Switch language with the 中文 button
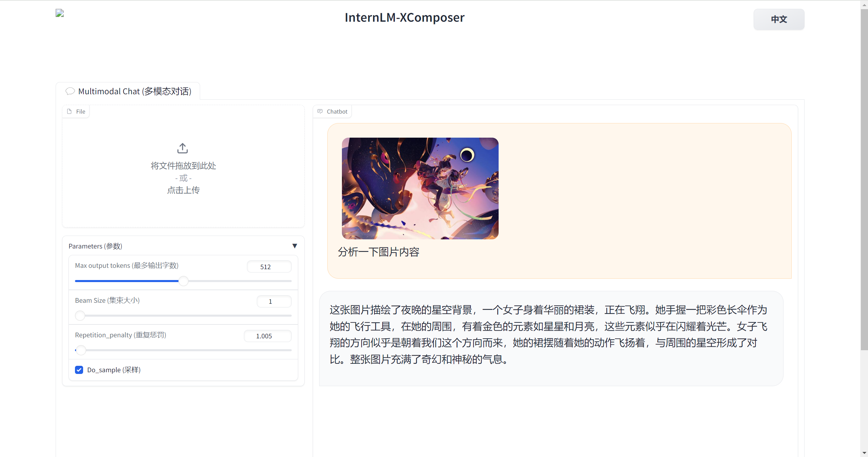The height and width of the screenshot is (457, 868). click(x=779, y=19)
